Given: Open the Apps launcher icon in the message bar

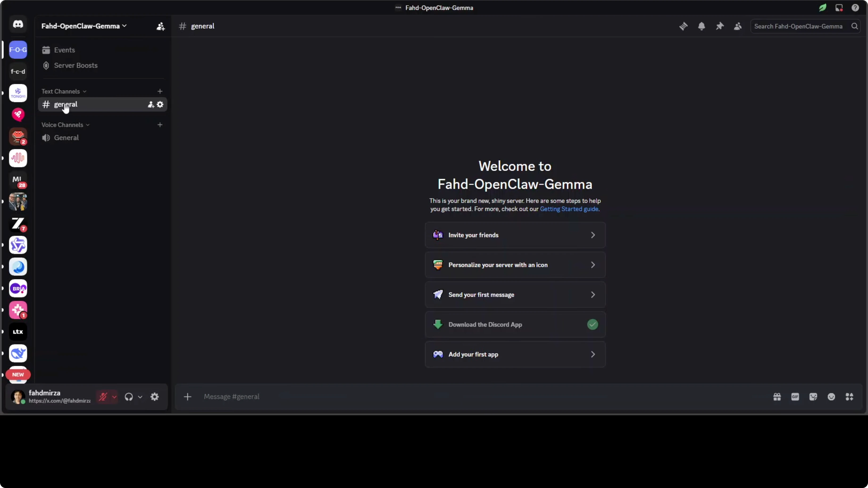Looking at the screenshot, I should 849,397.
